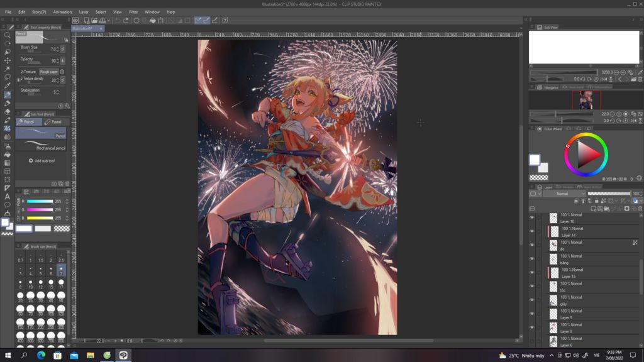Click the R value color slider

point(40,201)
